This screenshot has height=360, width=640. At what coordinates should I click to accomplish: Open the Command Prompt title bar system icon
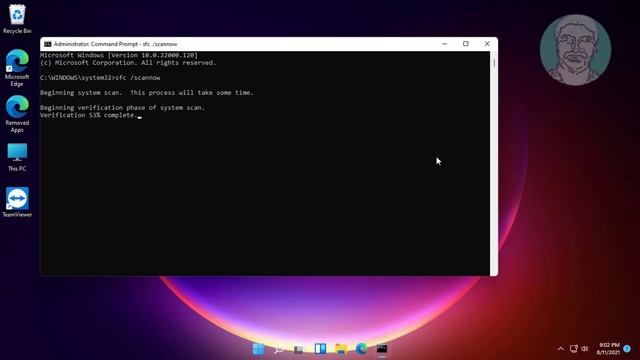coord(48,44)
